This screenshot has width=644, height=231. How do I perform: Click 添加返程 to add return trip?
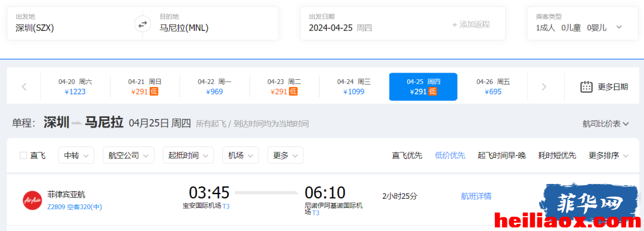471,24
